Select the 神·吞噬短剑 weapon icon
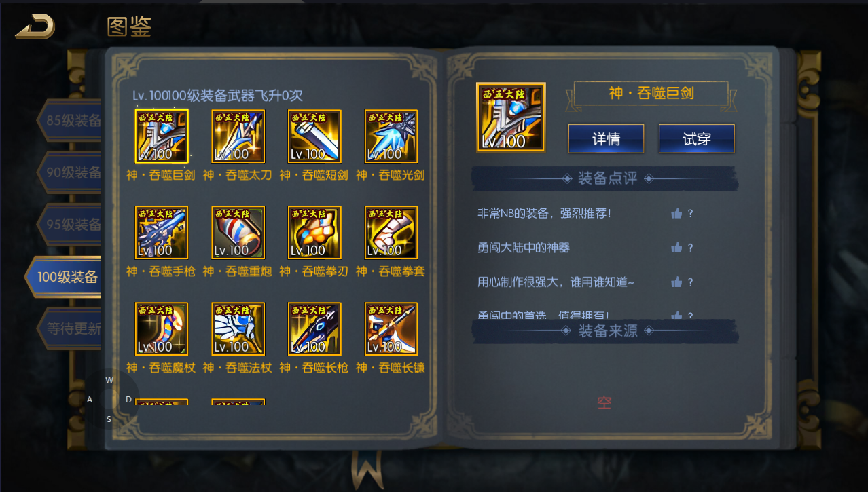The height and width of the screenshot is (492, 868). [x=314, y=136]
